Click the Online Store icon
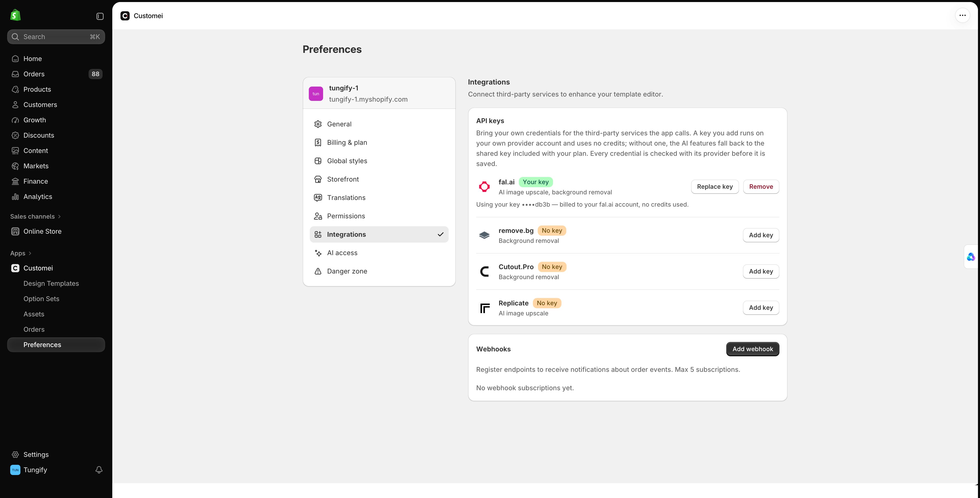Image resolution: width=980 pixels, height=498 pixels. click(15, 231)
